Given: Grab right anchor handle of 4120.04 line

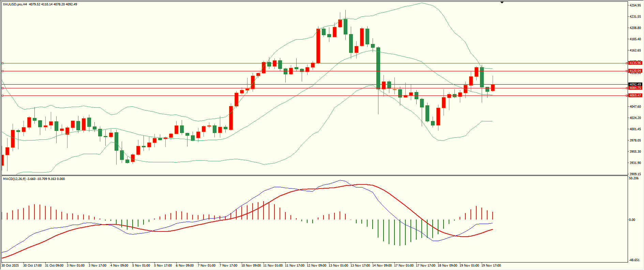Looking at the screenshot, I should point(627,71).
